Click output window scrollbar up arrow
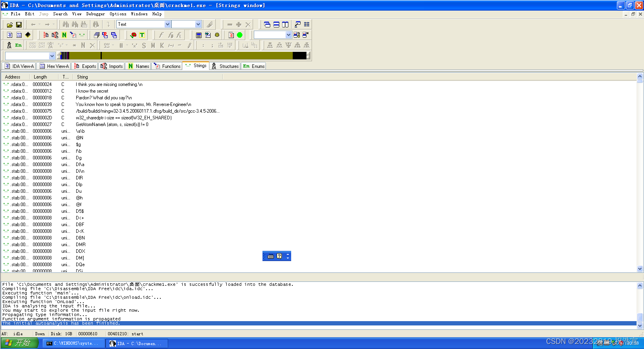The image size is (644, 349). click(640, 285)
